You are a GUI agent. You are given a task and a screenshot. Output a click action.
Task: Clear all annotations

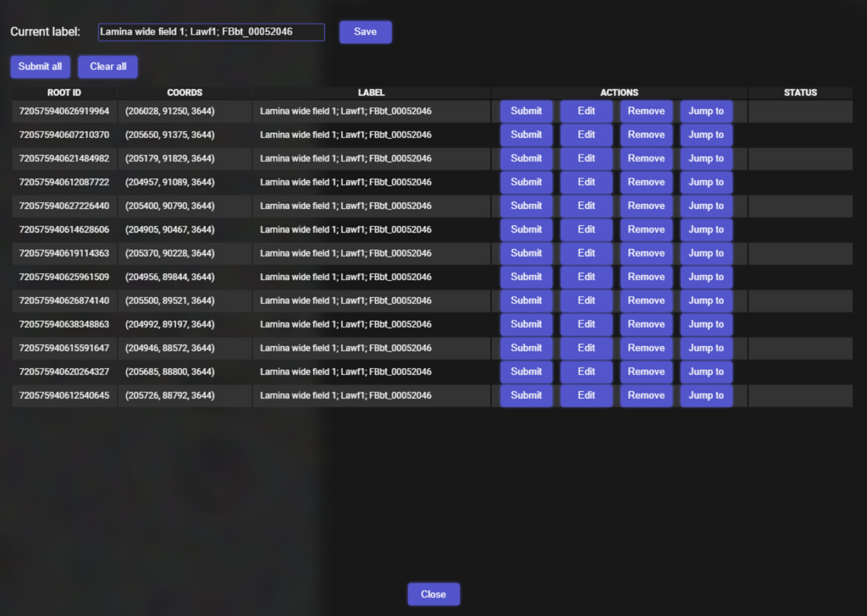pyautogui.click(x=108, y=67)
